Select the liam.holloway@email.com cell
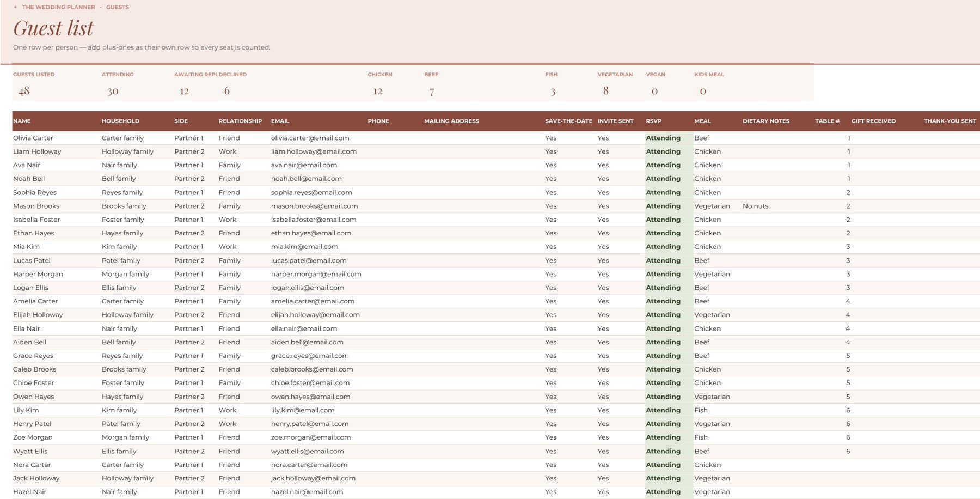980x499 pixels. click(x=314, y=151)
